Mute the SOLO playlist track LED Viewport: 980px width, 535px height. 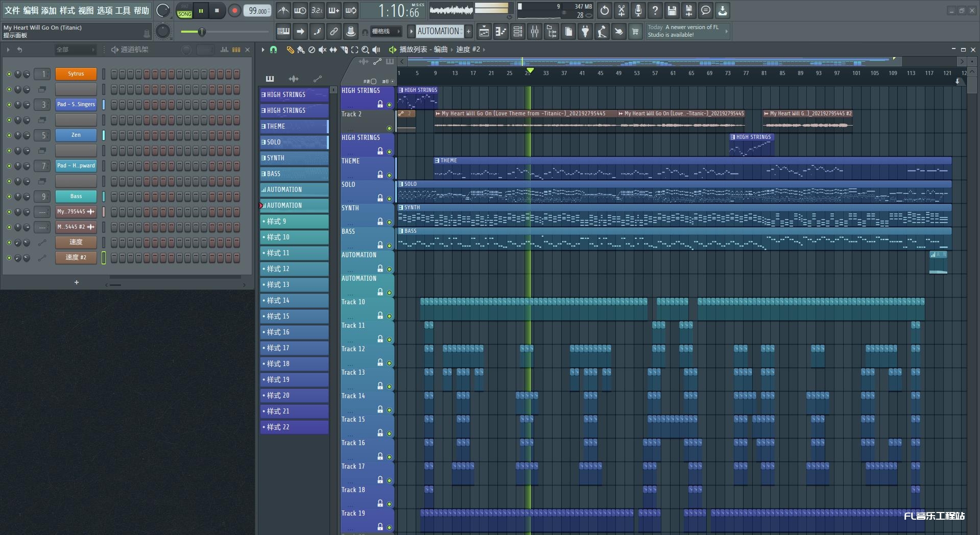pos(389,199)
